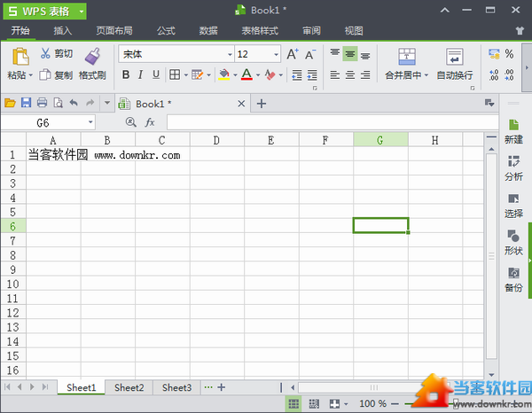The image size is (532, 413).
Task: Cut selection with the scissors icon
Action: [x=45, y=53]
